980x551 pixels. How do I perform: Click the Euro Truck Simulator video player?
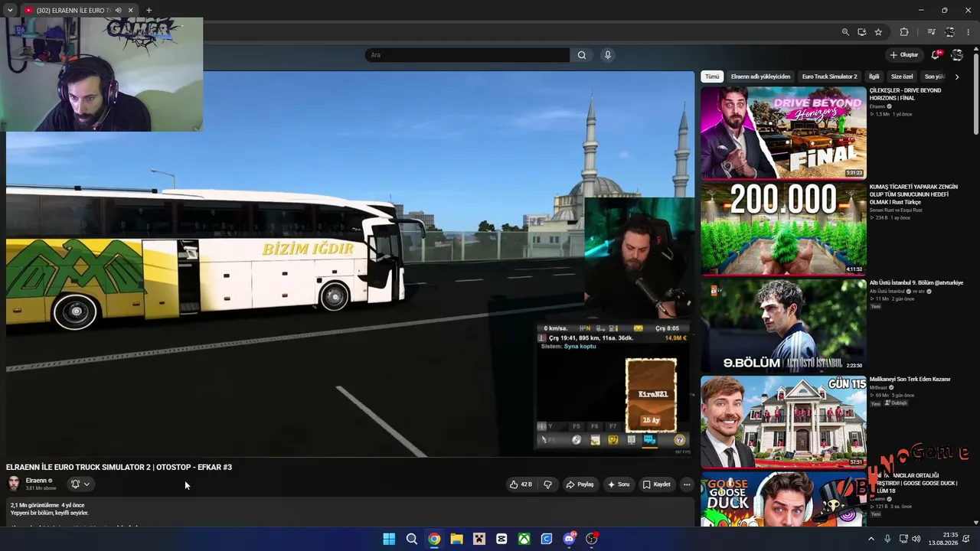tap(350, 264)
